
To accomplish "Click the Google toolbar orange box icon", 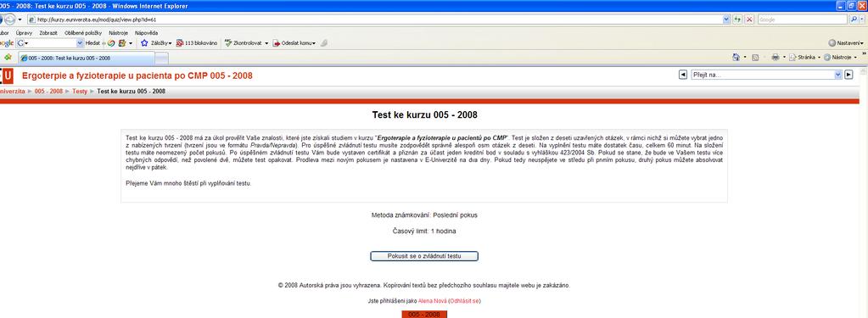I will 122,42.
